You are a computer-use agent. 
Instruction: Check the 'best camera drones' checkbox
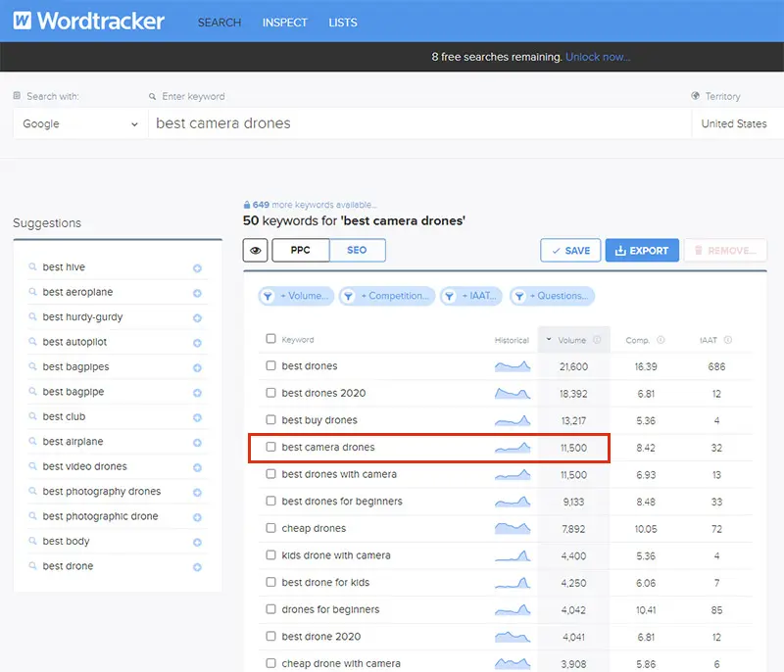pyautogui.click(x=271, y=447)
